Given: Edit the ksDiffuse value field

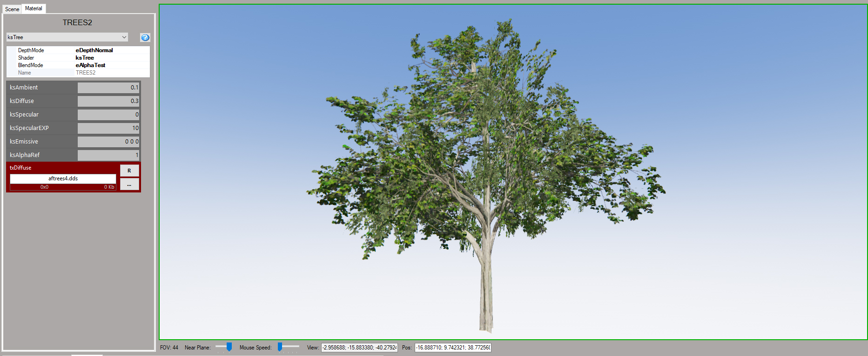Looking at the screenshot, I should (108, 101).
